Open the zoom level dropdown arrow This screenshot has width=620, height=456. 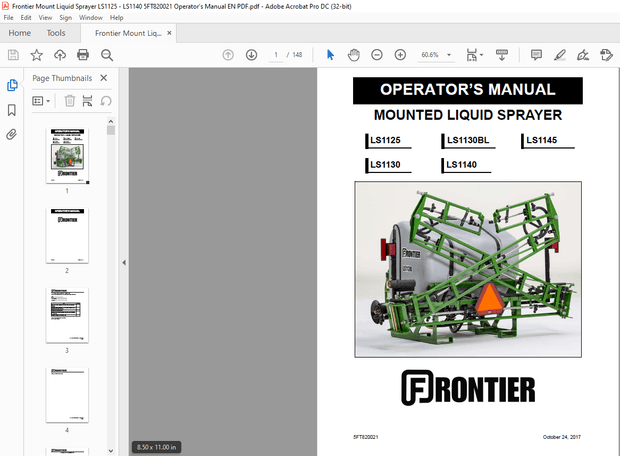[449, 55]
